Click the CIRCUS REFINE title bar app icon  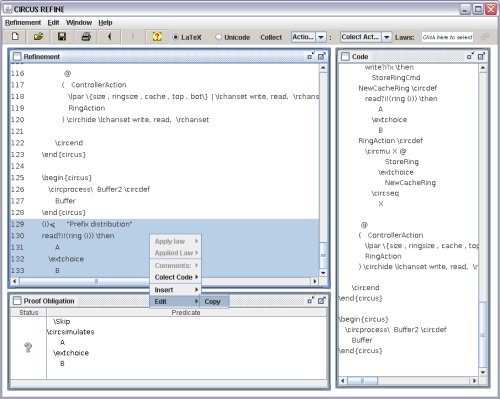click(7, 9)
